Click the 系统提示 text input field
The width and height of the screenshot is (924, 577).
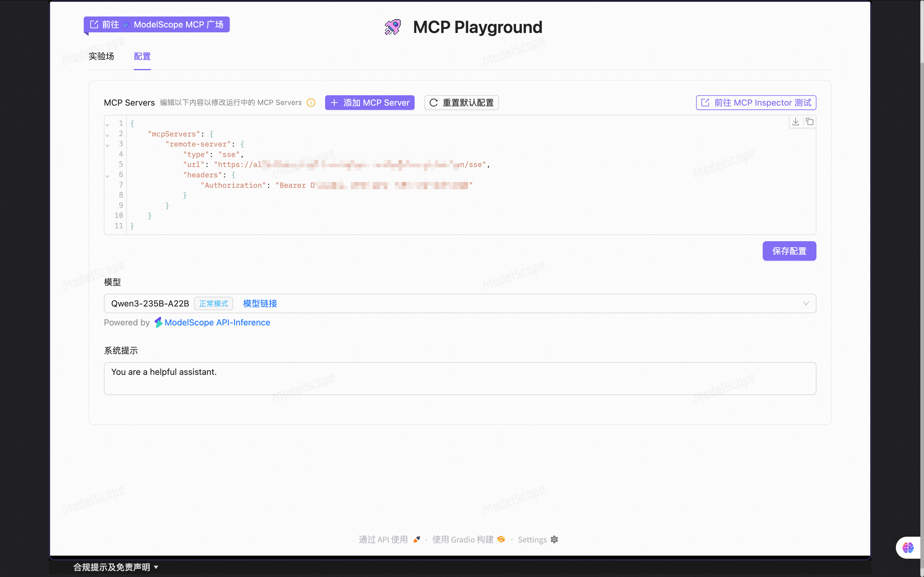pyautogui.click(x=460, y=378)
